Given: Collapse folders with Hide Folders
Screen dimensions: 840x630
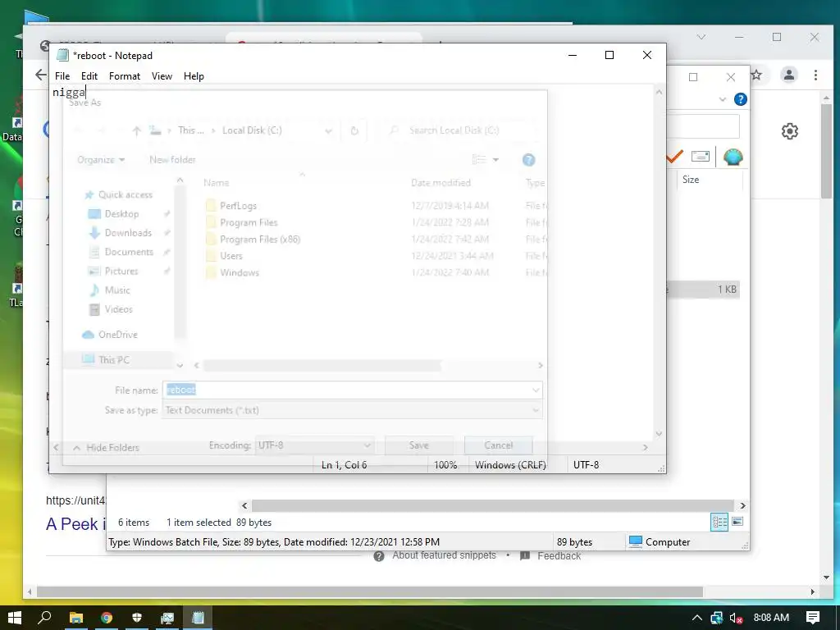Looking at the screenshot, I should coord(106,447).
